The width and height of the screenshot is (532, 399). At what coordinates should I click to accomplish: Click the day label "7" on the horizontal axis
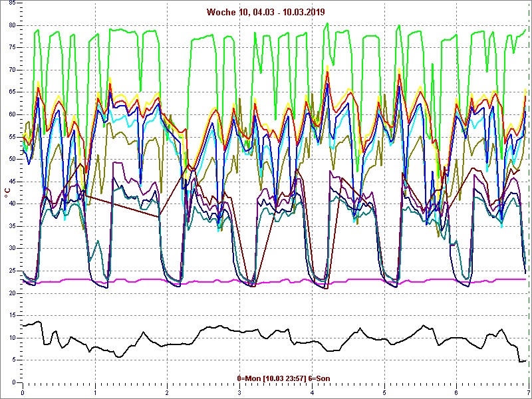tap(528, 393)
